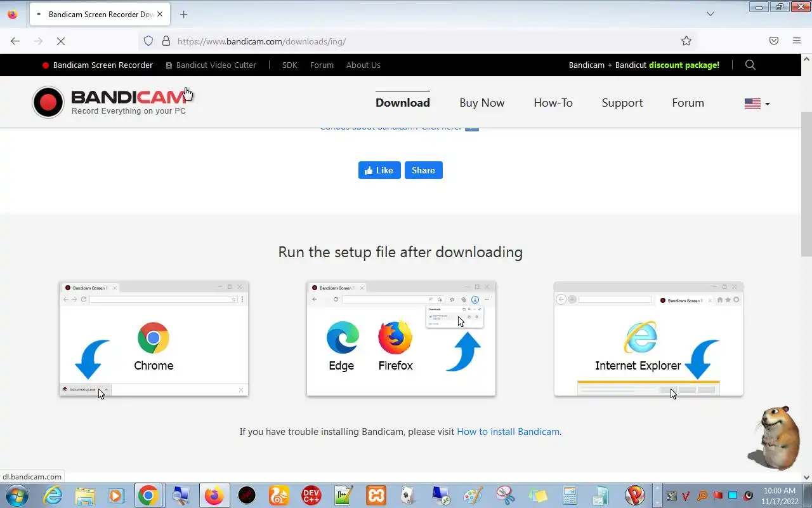Bookmark this page with the star icon
This screenshot has width=812, height=508.
[x=686, y=41]
